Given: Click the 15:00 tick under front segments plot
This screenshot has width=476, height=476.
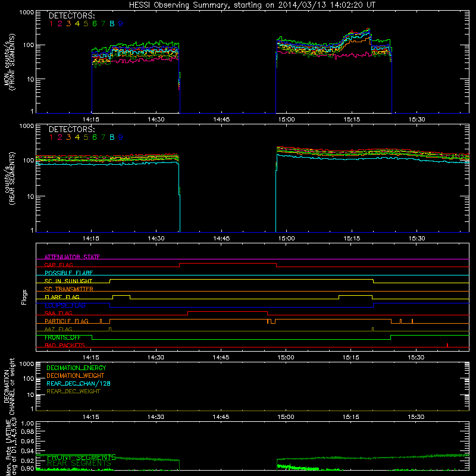Looking at the screenshot, I should 286,120.
